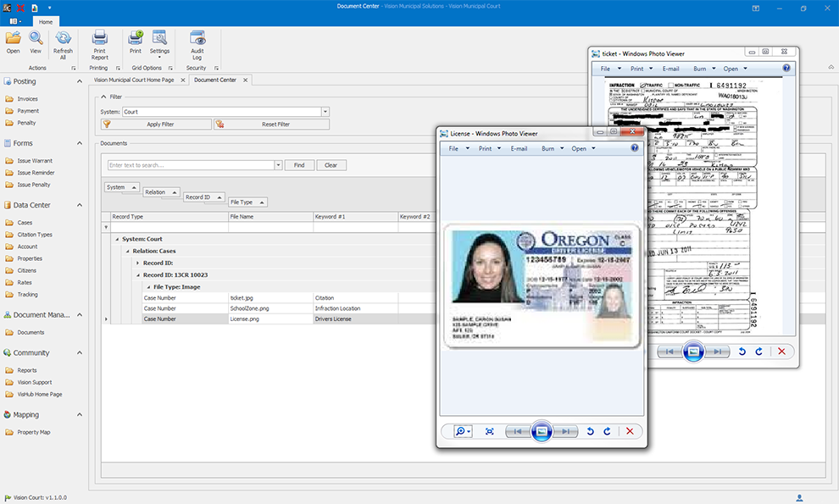Click actual size icon in License viewer
This screenshot has width=839, height=504.
point(490,431)
